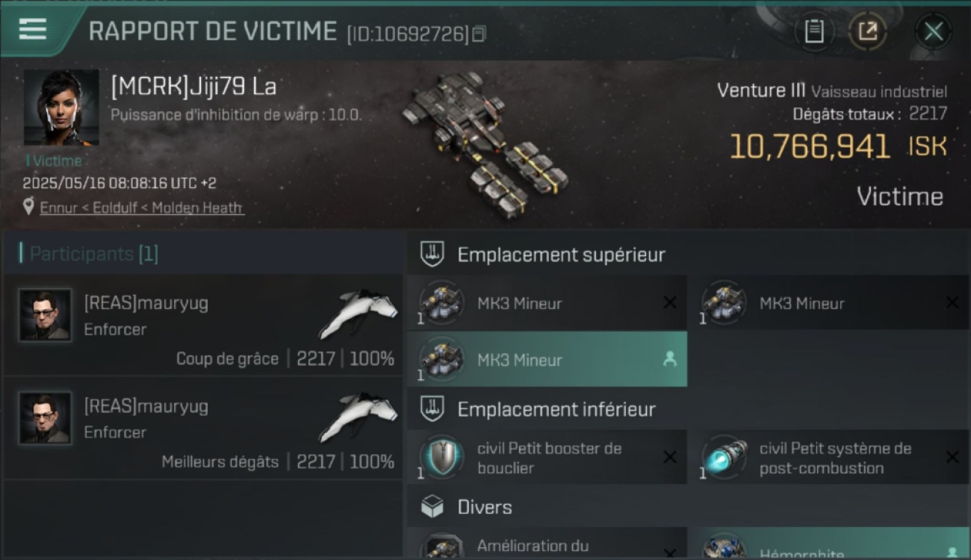Open the clipboard report icon
This screenshot has height=560, width=971.
pos(813,31)
